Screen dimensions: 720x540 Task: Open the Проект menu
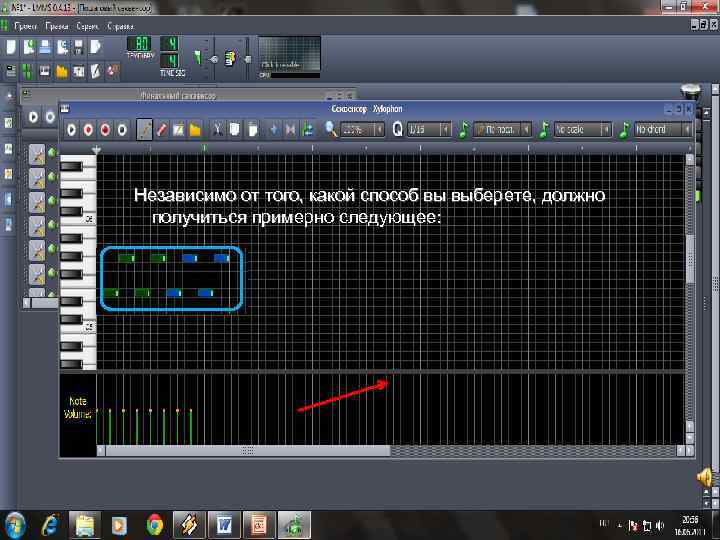click(x=26, y=27)
